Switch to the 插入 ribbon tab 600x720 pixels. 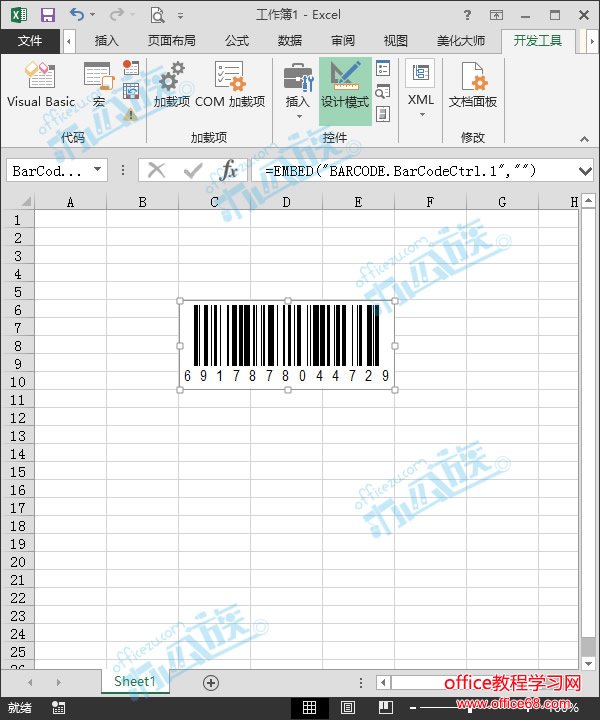(x=107, y=41)
